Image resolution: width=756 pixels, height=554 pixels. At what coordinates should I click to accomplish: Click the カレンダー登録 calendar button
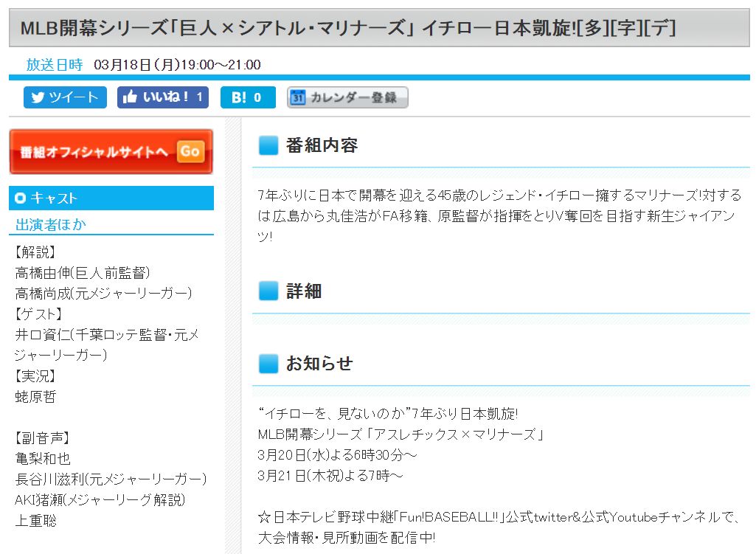347,97
